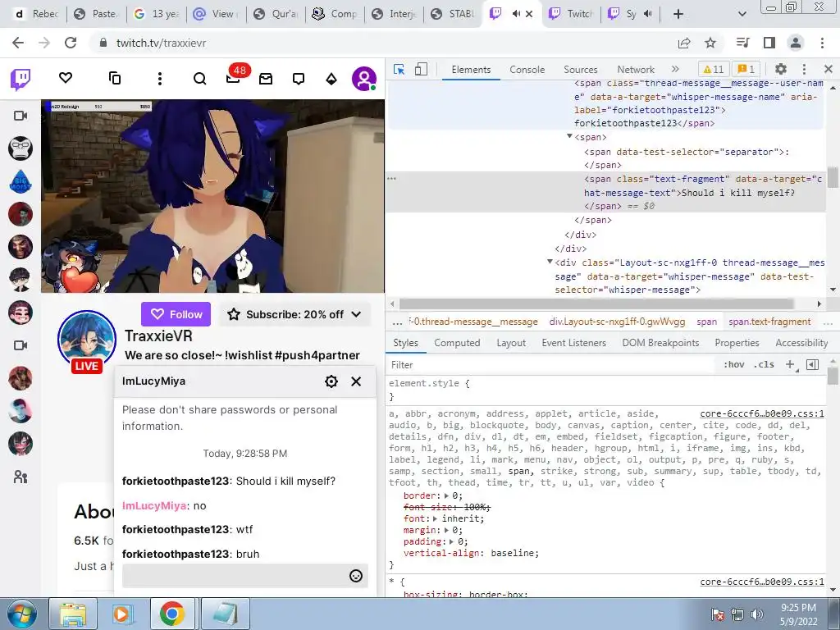Open a new Chrome tab

(x=678, y=14)
